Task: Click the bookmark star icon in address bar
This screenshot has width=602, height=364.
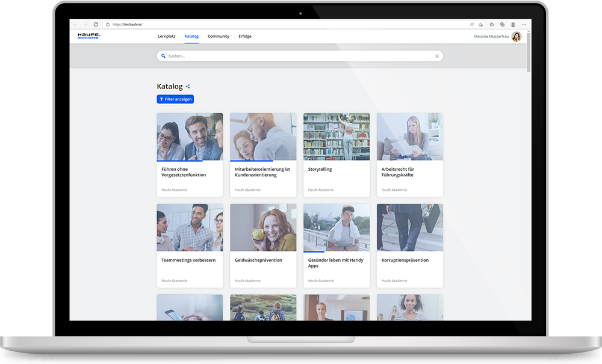Action: coord(480,24)
